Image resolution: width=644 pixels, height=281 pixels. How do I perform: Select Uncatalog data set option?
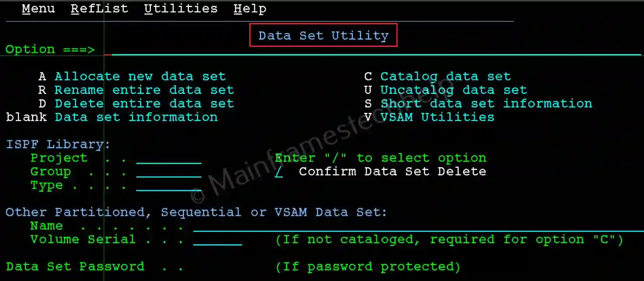tap(453, 90)
